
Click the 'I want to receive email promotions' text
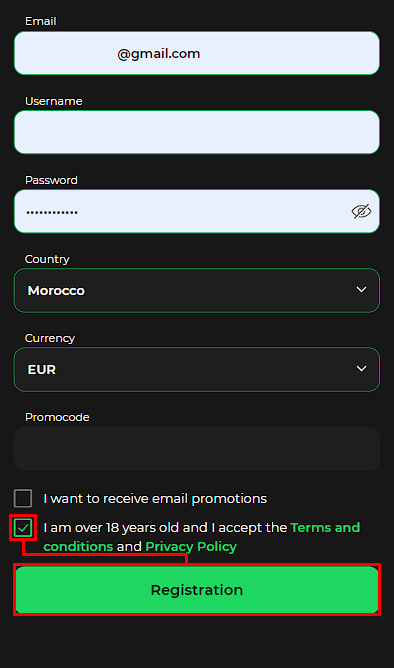[x=155, y=498]
